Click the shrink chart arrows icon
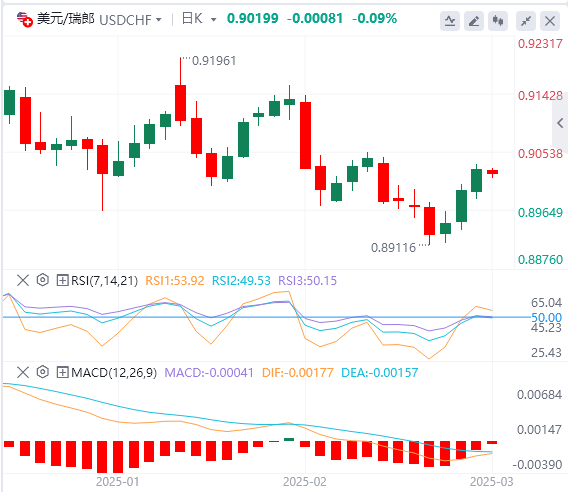 [526, 21]
